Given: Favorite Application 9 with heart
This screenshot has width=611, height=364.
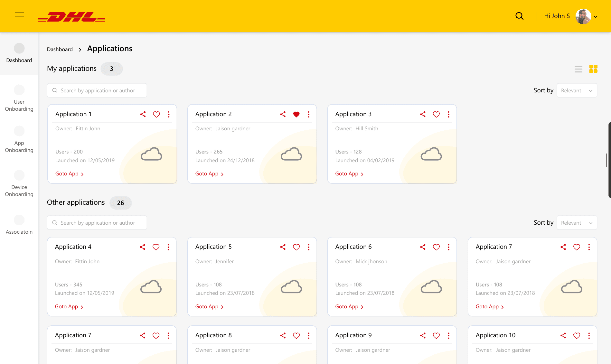Looking at the screenshot, I should pos(436,336).
